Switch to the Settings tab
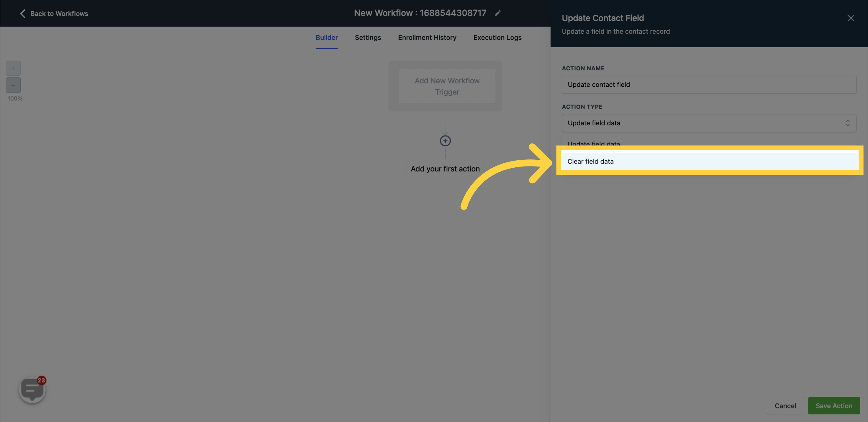The width and height of the screenshot is (868, 422). pyautogui.click(x=368, y=37)
